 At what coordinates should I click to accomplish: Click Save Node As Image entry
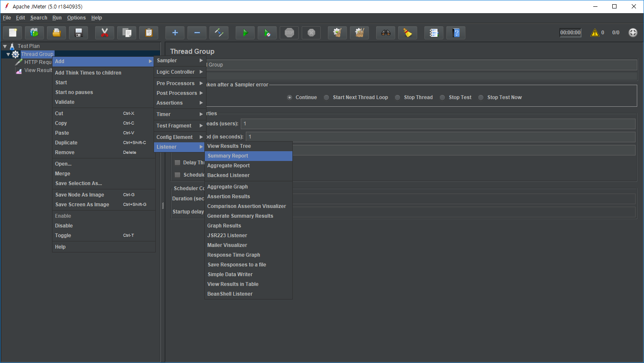(x=104, y=195)
